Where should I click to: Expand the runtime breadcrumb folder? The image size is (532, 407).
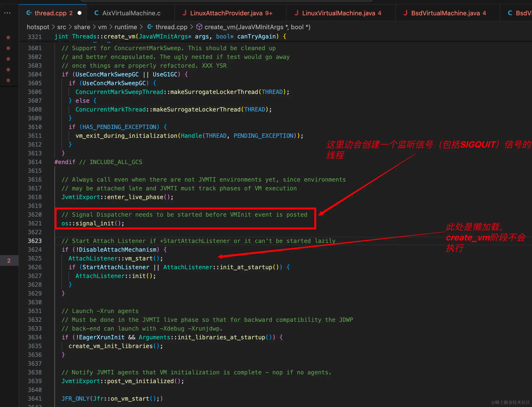click(126, 27)
